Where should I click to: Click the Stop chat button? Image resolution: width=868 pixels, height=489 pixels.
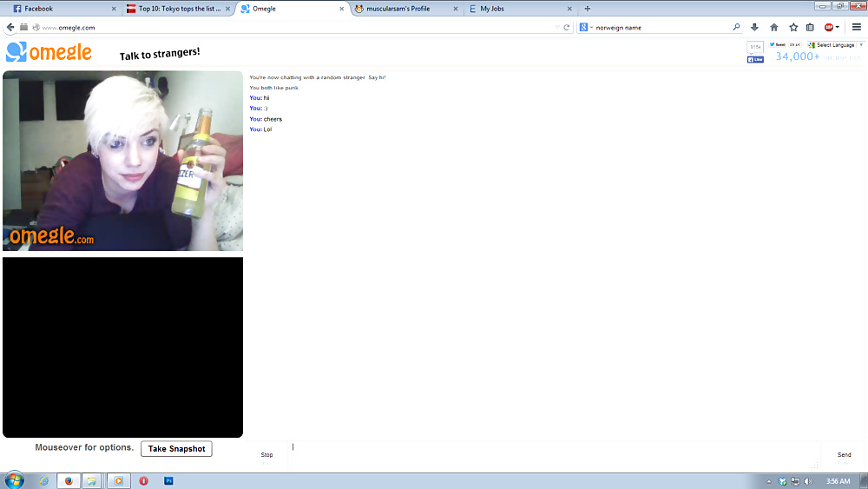(266, 457)
